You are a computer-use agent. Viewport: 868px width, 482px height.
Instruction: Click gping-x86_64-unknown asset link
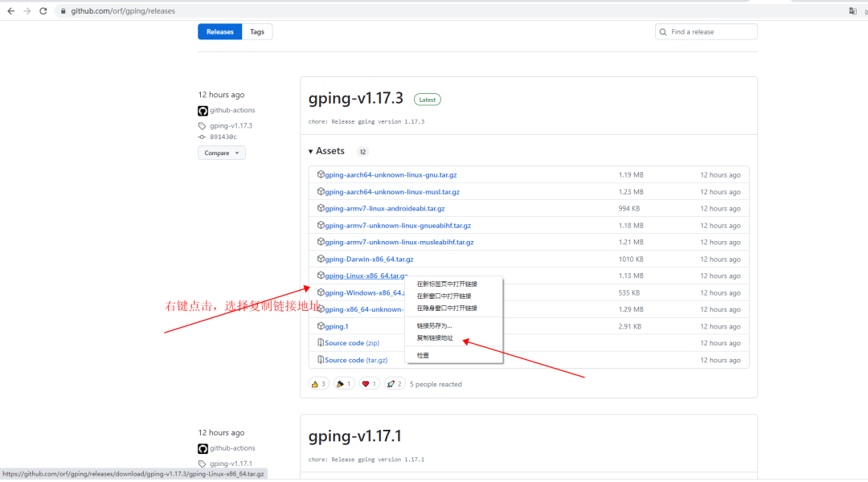click(364, 310)
